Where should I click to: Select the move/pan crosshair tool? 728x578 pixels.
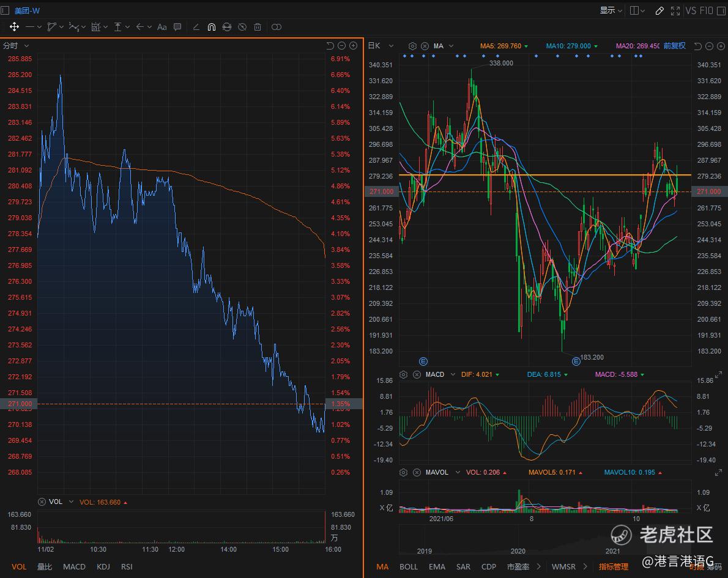point(13,27)
